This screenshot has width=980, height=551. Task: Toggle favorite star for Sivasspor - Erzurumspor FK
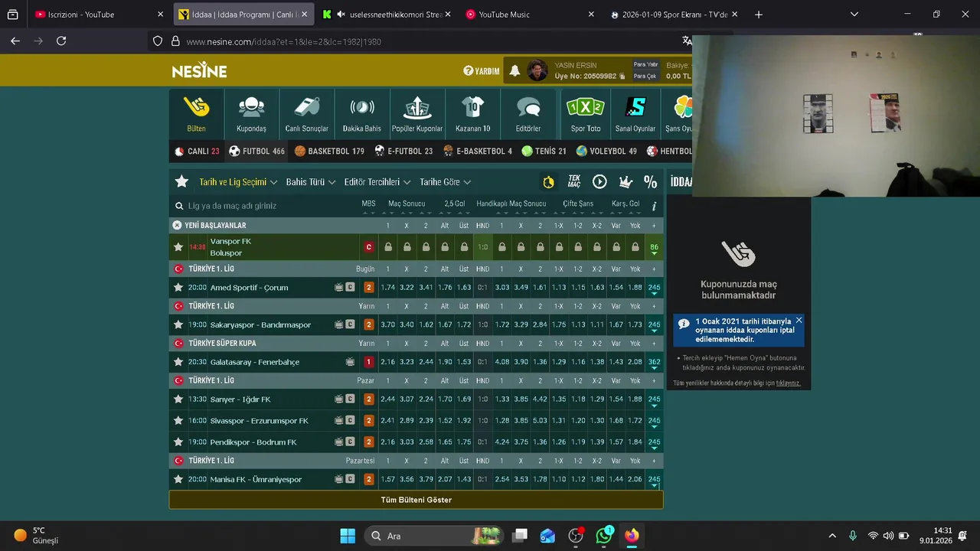click(x=178, y=421)
